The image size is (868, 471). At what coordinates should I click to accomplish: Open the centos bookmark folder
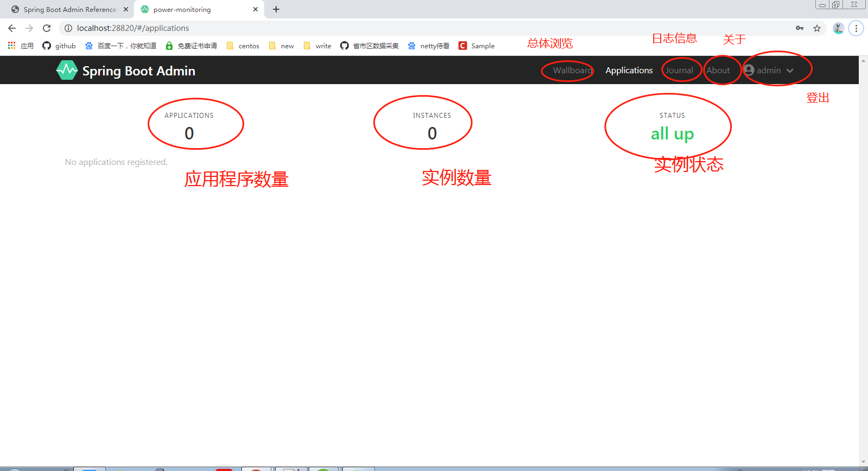click(242, 46)
